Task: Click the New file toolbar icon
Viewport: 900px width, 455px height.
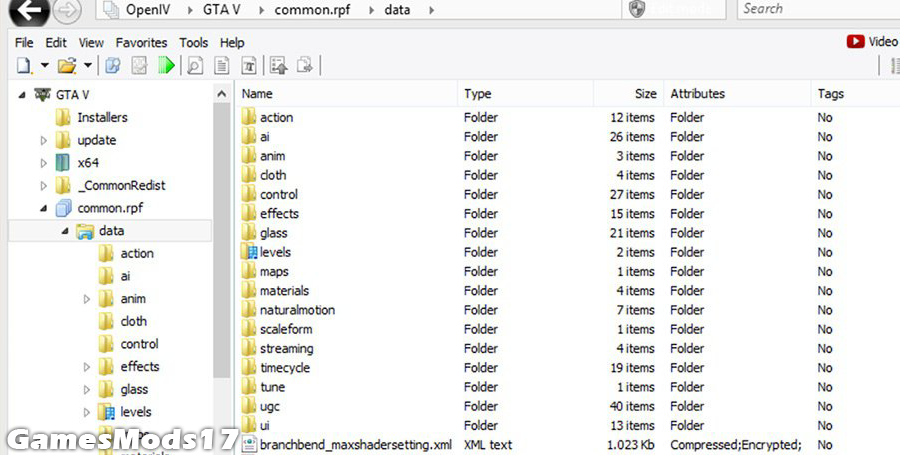Action: click(24, 65)
